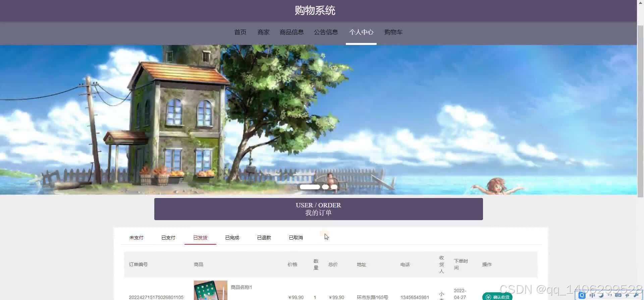Click the 商品 column header
The width and height of the screenshot is (644, 300).
(199, 264)
